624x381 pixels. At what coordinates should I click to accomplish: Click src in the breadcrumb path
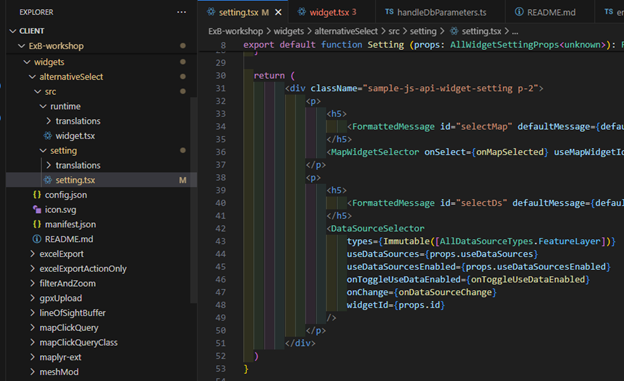[394, 31]
